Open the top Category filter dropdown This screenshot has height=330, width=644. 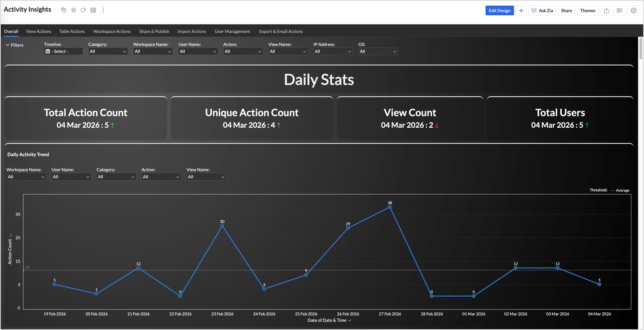108,51
